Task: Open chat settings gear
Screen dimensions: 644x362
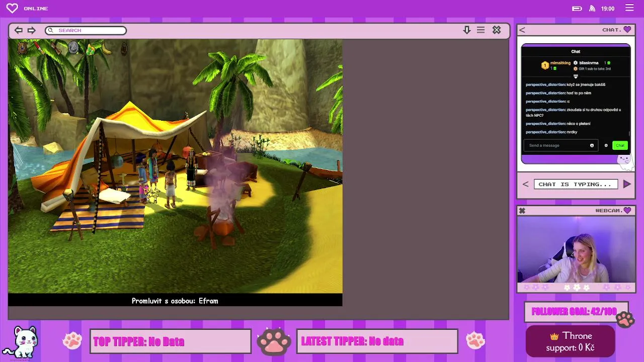Action: click(606, 145)
